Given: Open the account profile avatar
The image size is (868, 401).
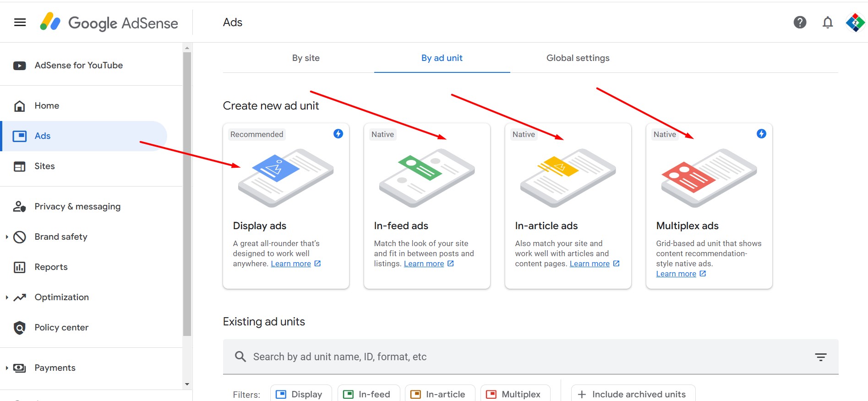Looking at the screenshot, I should 855,22.
